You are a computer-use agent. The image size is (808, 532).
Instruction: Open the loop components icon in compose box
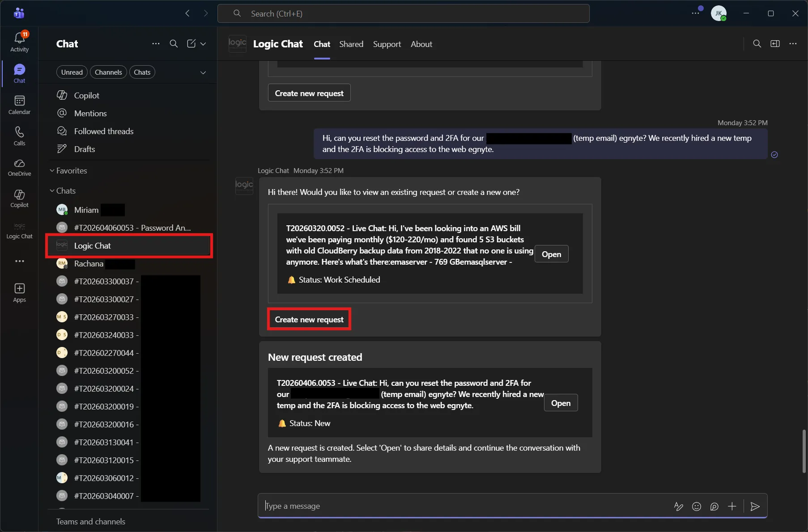[714, 506]
